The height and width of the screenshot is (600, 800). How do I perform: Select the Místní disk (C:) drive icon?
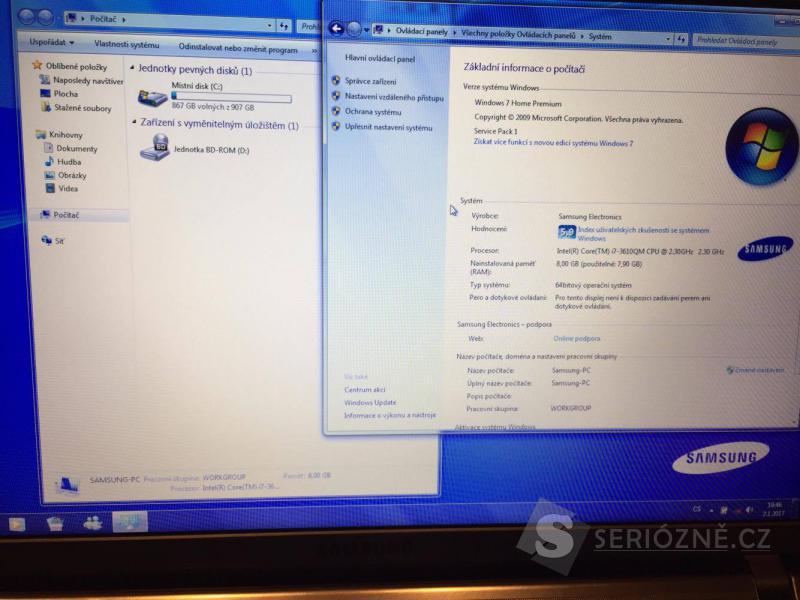click(x=153, y=97)
